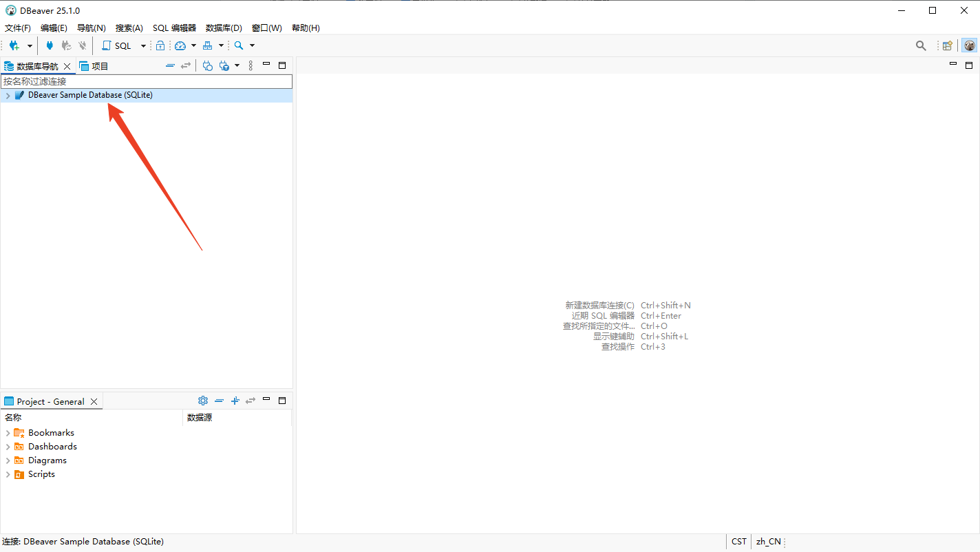Click the padlock icon in the main toolbar

(x=160, y=45)
